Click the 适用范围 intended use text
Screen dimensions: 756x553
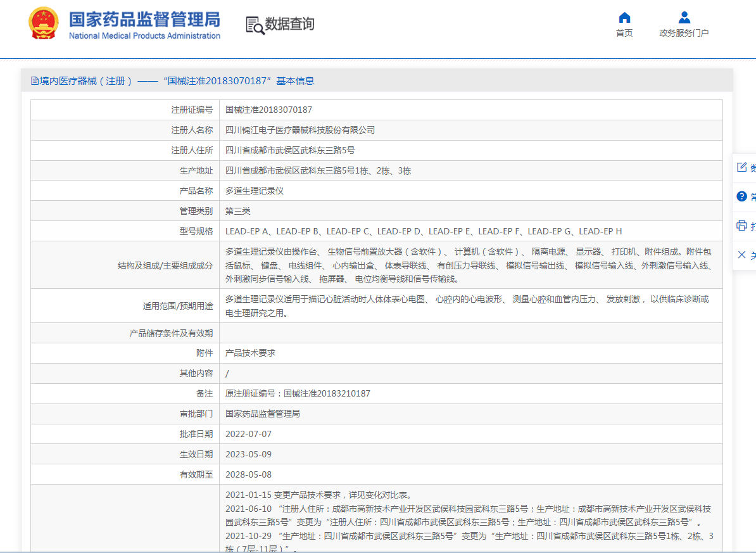[x=467, y=306]
